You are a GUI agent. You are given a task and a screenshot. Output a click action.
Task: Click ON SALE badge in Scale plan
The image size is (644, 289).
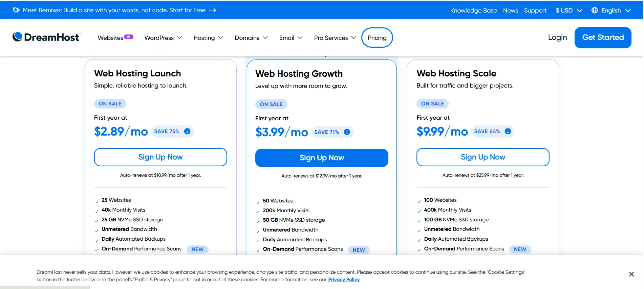(432, 104)
